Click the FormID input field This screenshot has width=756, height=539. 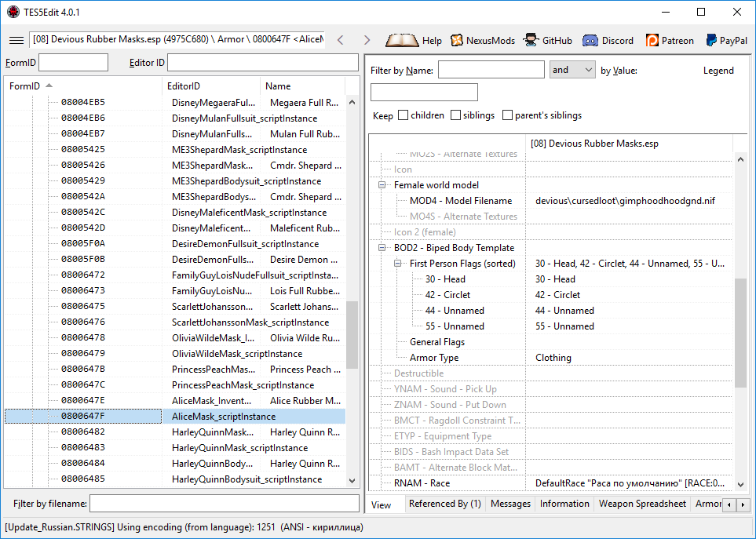pyautogui.click(x=73, y=63)
